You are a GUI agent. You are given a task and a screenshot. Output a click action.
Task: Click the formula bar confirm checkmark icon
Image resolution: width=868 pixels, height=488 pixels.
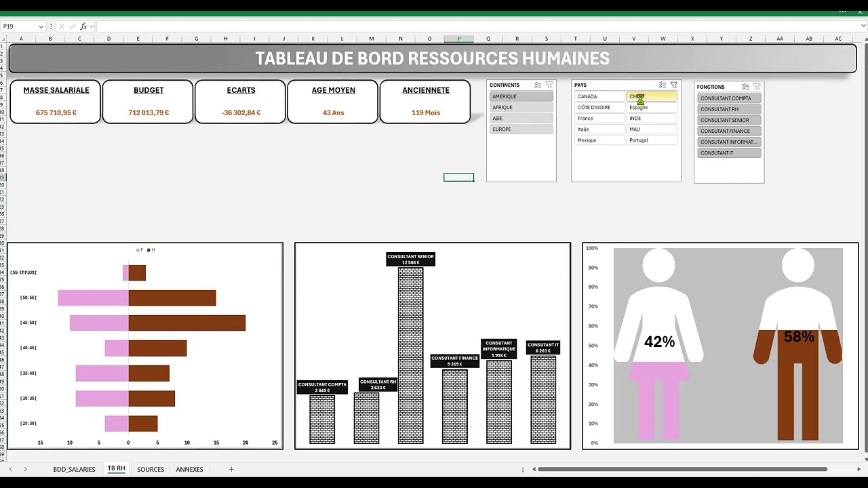tap(72, 26)
